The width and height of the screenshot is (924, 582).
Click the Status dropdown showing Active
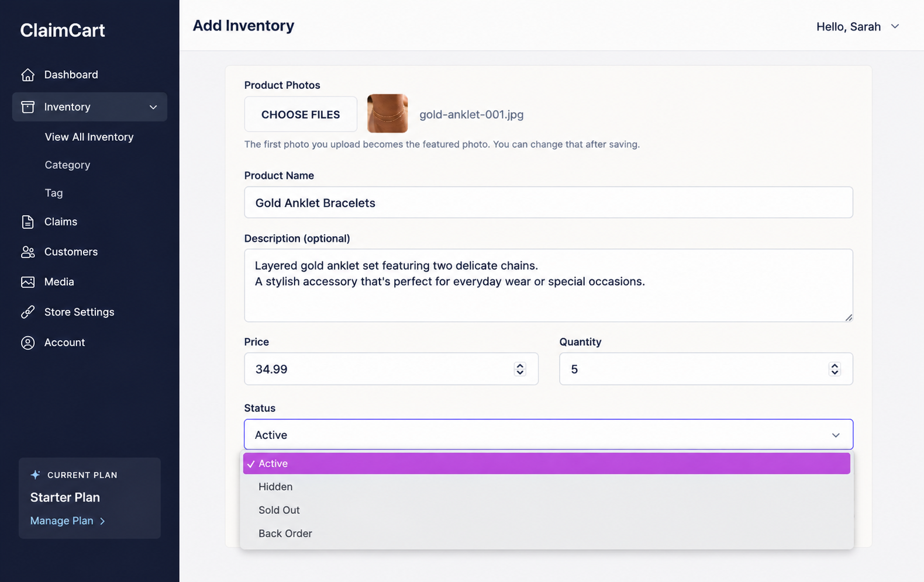pos(548,434)
